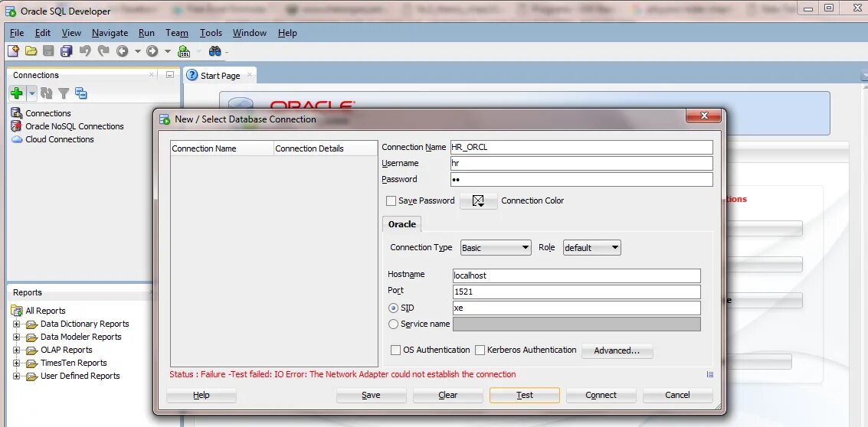Open the Help menu
This screenshot has height=427, width=868.
pos(287,33)
